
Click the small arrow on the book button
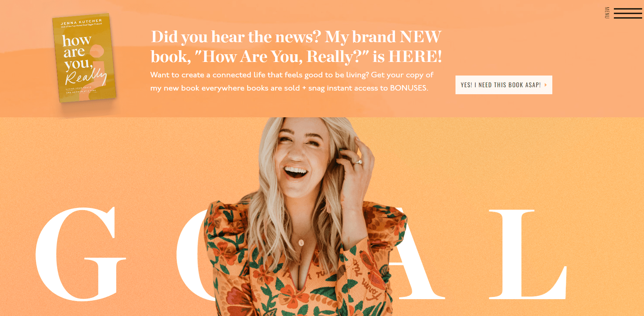546,85
